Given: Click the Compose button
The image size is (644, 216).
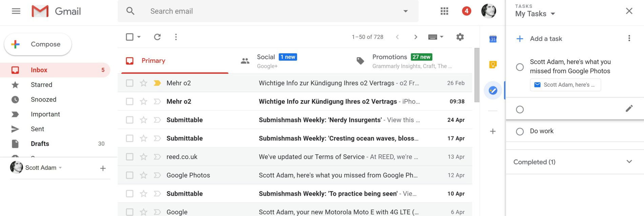Looking at the screenshot, I should [x=38, y=44].
